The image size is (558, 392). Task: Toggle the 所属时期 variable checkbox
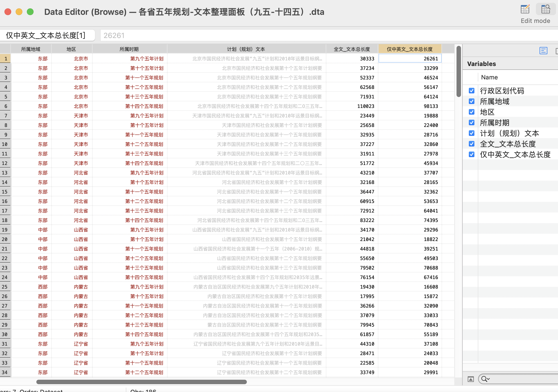pyautogui.click(x=472, y=122)
